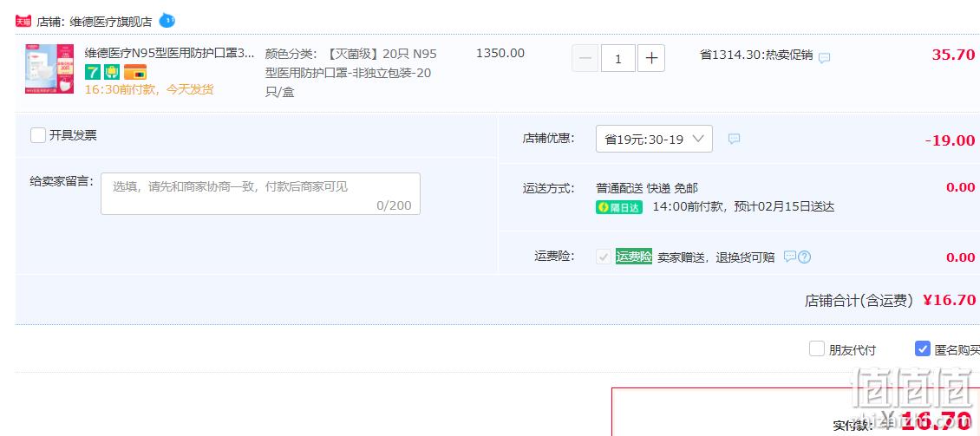
Task: Uncheck the 匿名购买 checkbox
Action: (x=923, y=348)
